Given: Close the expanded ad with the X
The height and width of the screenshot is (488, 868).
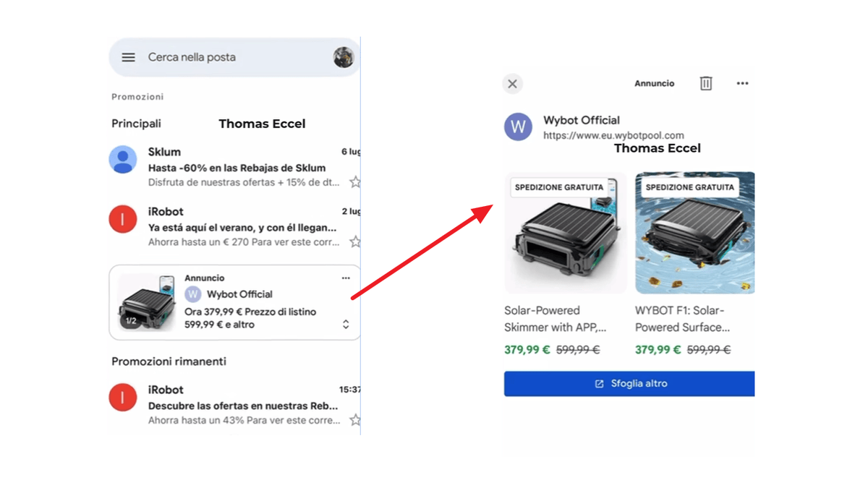Looking at the screenshot, I should point(512,84).
